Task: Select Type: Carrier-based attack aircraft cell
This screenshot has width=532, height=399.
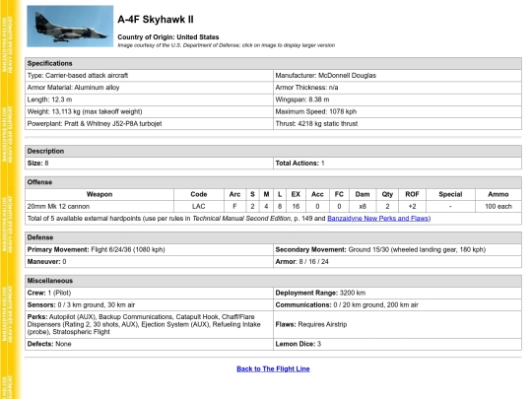Action: coord(149,75)
